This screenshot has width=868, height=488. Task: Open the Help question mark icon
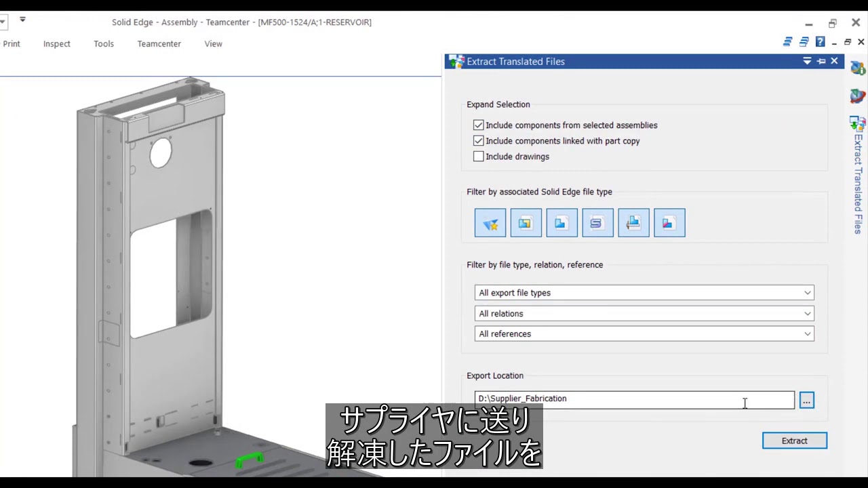(820, 42)
